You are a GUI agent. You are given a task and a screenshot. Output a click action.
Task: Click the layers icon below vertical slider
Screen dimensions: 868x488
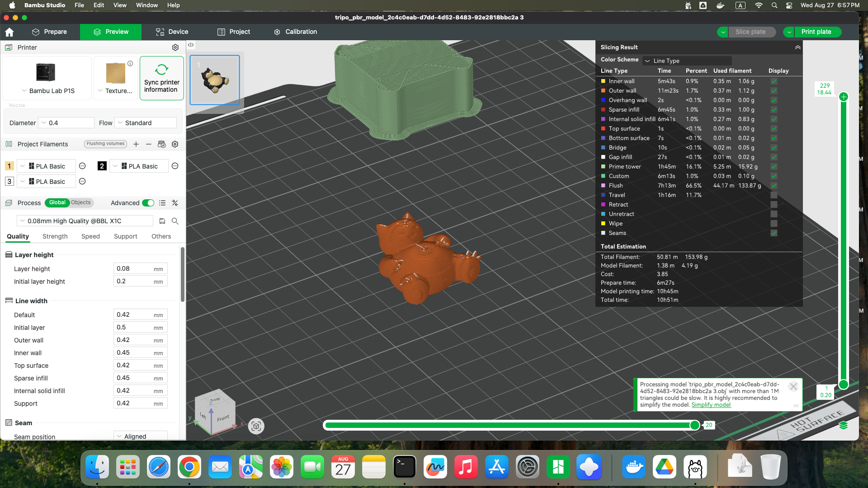pos(843,425)
